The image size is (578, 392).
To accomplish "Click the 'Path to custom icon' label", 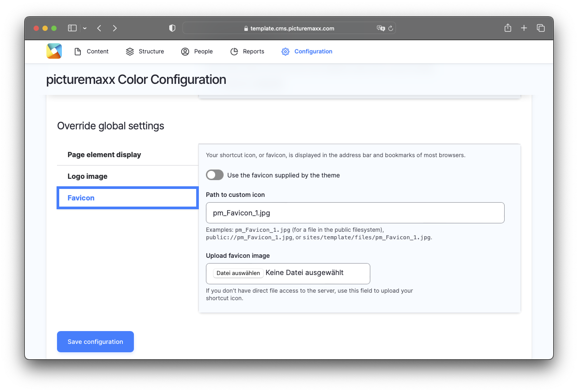I will (236, 195).
